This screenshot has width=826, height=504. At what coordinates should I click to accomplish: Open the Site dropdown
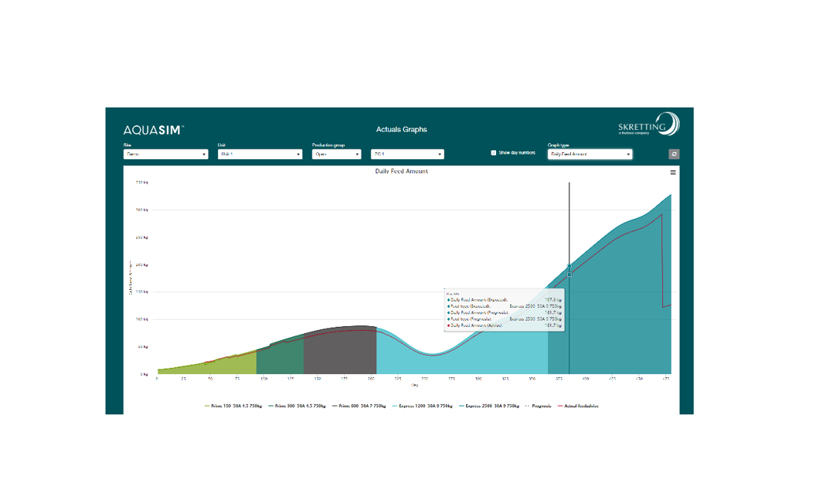coord(165,154)
